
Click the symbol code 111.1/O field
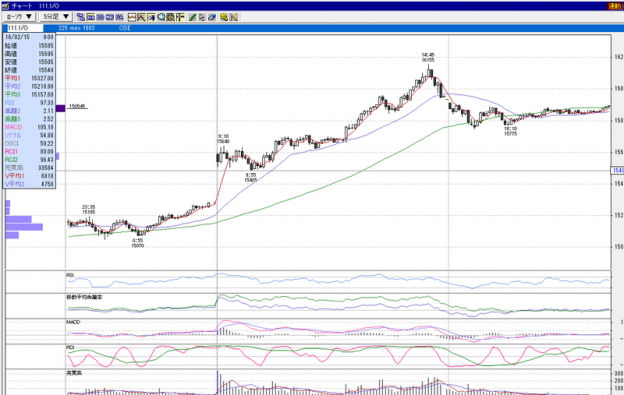tap(23, 28)
